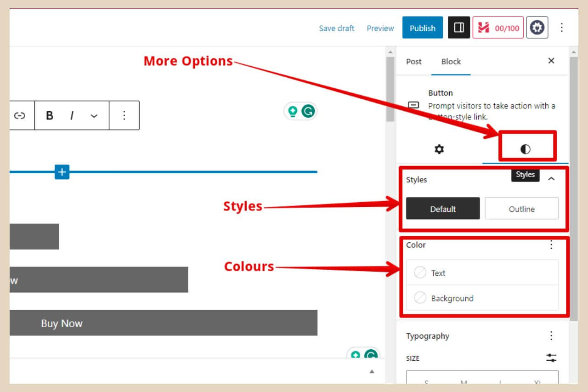Collapse the Styles panel chevron

(x=551, y=179)
